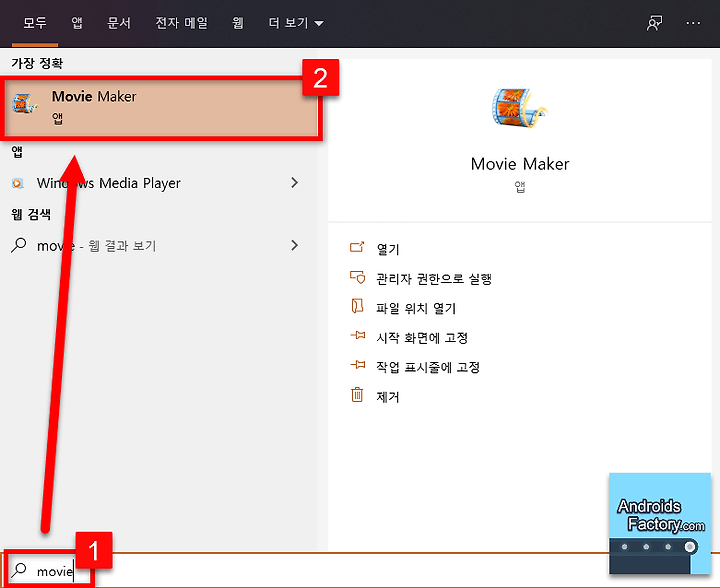Click the Movie Maker icon in results list
The width and height of the screenshot is (720, 588).
25,103
